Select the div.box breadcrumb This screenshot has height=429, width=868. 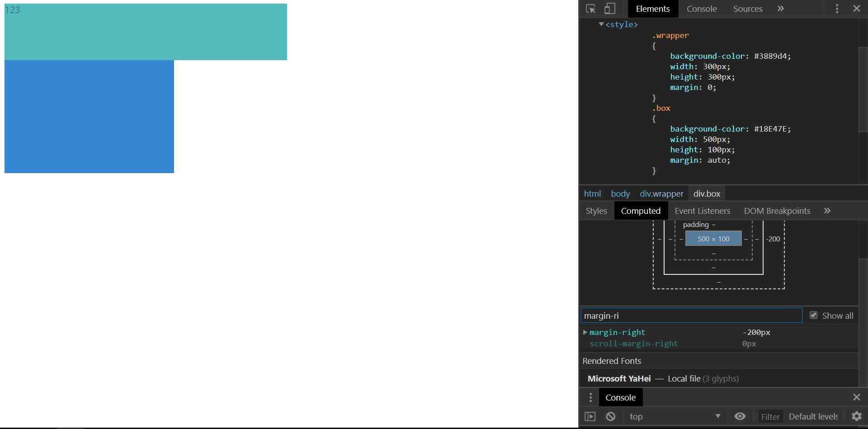[x=707, y=193]
